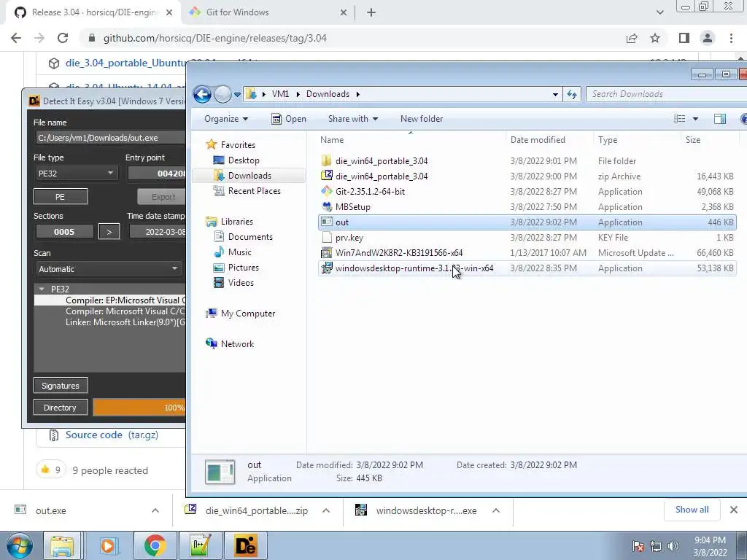
Task: Click the Explorer forward navigation arrow
Action: click(x=222, y=94)
